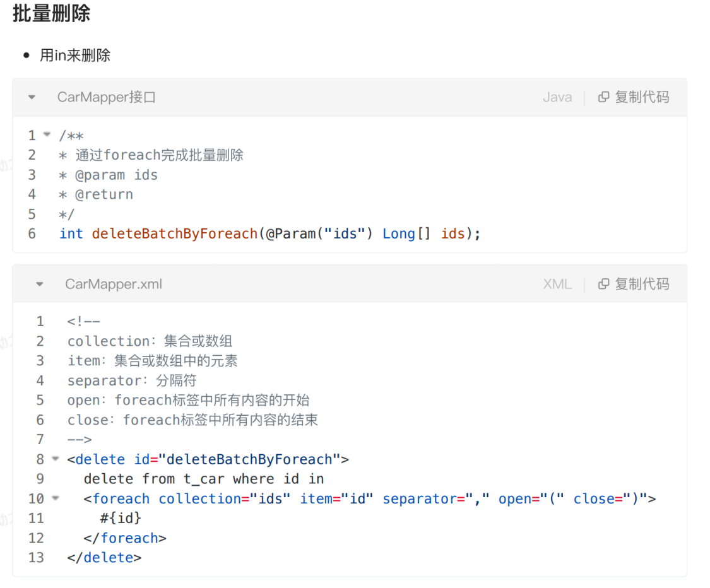The image size is (710, 588).
Task: Click the "delete from t_car" SQL line
Action: (203, 479)
